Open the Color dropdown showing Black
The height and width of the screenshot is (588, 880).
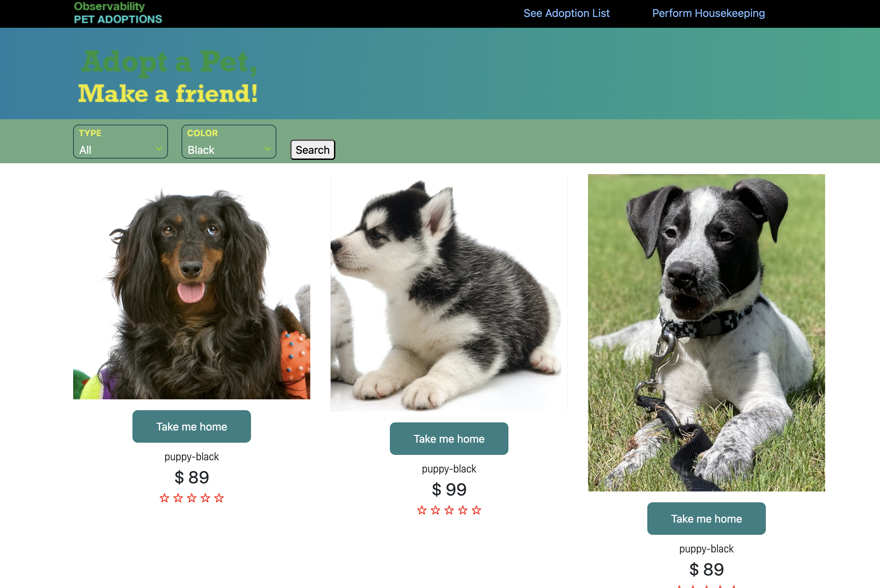[229, 141]
